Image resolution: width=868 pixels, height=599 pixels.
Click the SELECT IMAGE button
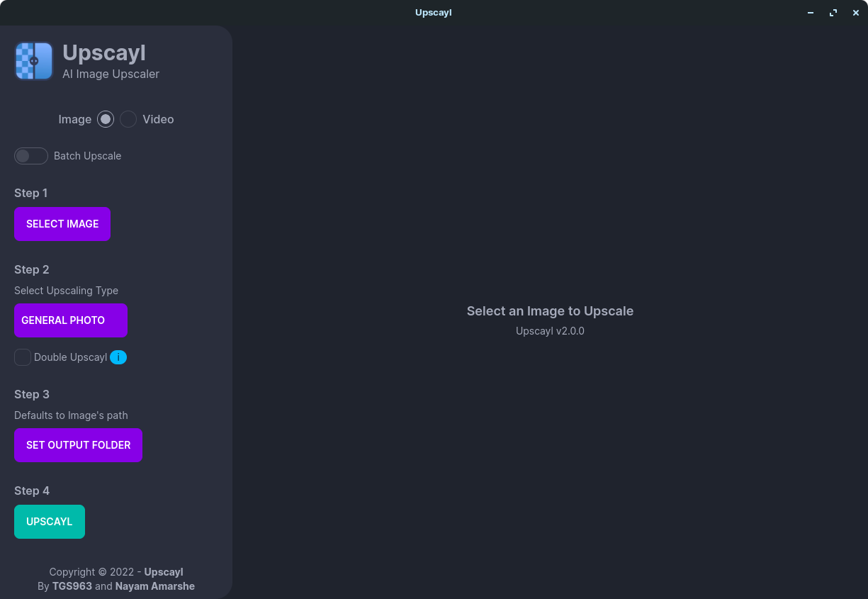pyautogui.click(x=62, y=224)
